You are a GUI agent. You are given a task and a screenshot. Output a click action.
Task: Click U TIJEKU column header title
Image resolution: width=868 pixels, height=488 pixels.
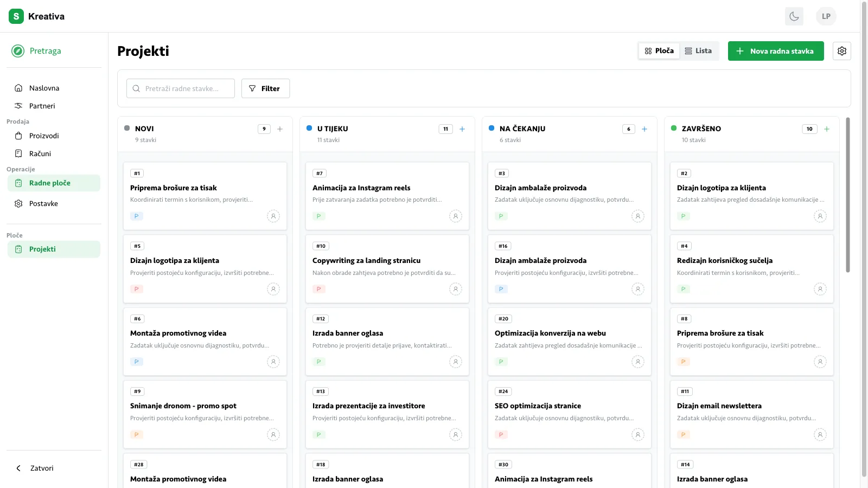coord(333,129)
